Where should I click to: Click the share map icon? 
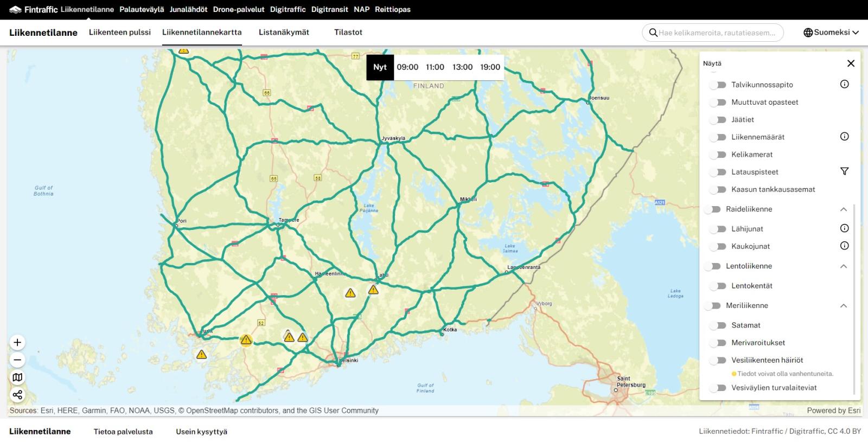click(x=17, y=395)
